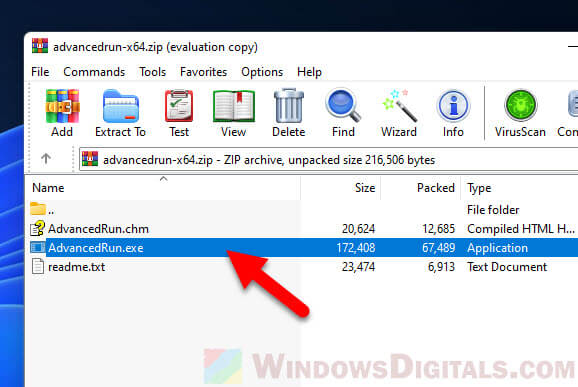The height and width of the screenshot is (387, 578).
Task: Go up one folder level arrow
Action: (x=46, y=159)
